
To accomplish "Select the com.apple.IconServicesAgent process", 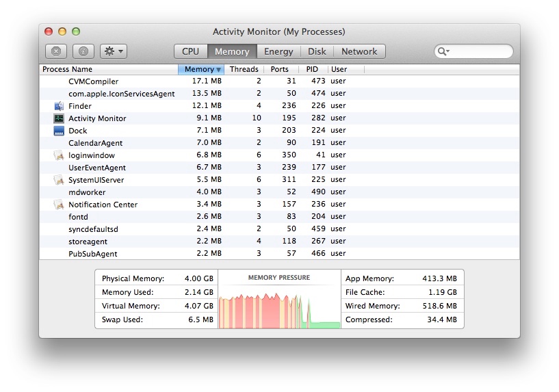I will [122, 94].
